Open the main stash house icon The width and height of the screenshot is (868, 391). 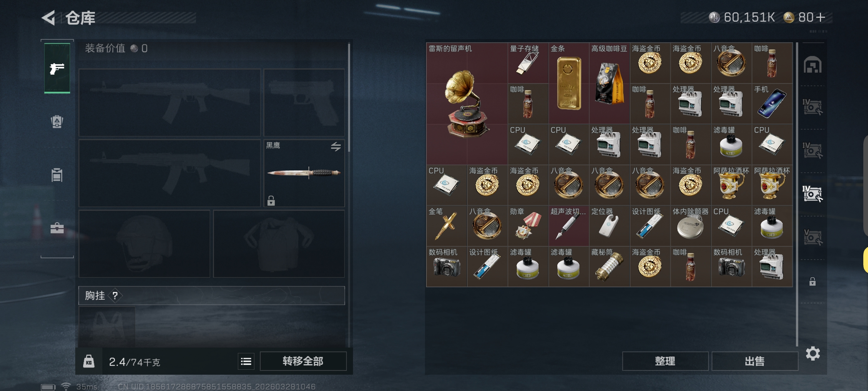pyautogui.click(x=812, y=65)
